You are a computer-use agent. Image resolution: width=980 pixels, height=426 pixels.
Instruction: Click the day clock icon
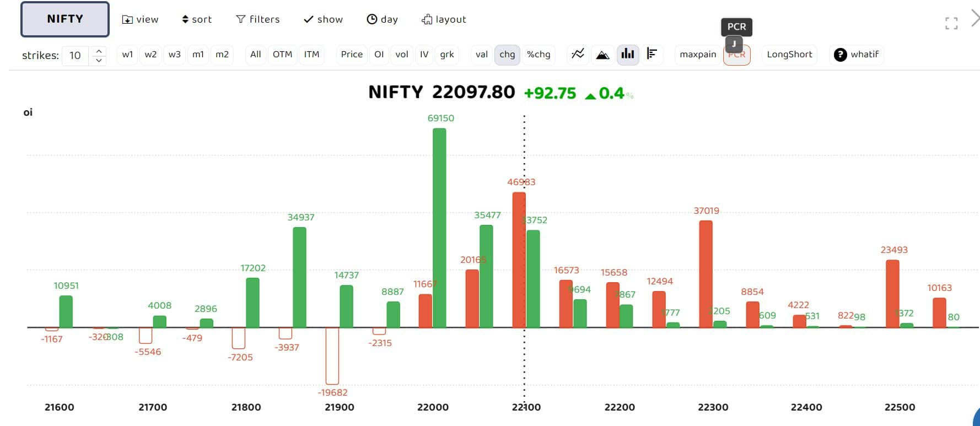pos(372,19)
